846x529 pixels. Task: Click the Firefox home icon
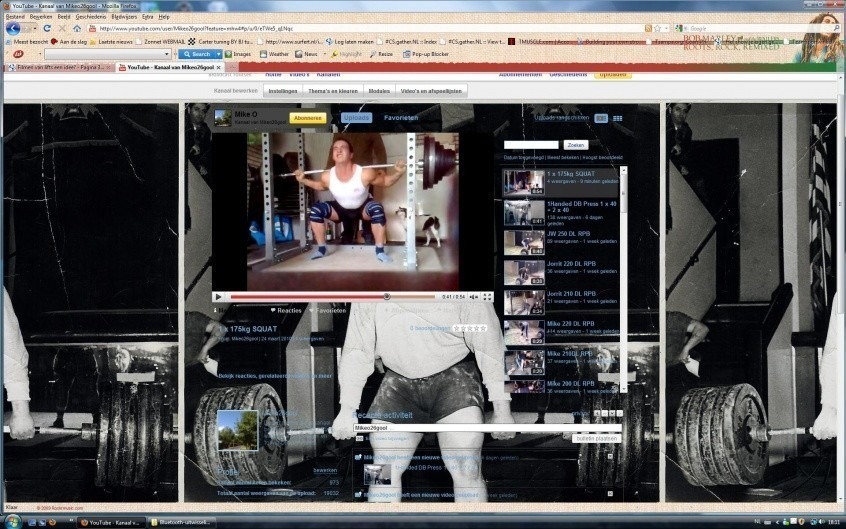pyautogui.click(x=76, y=28)
